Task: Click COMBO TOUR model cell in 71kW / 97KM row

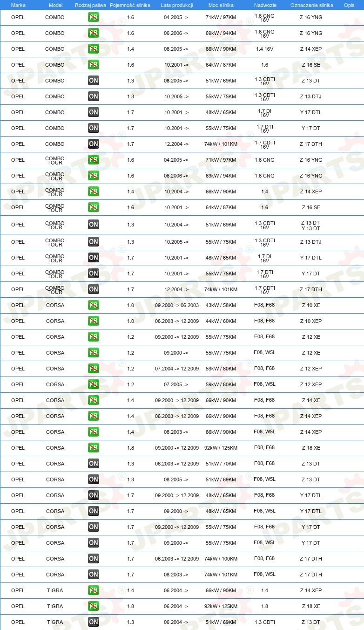Action: click(x=55, y=160)
